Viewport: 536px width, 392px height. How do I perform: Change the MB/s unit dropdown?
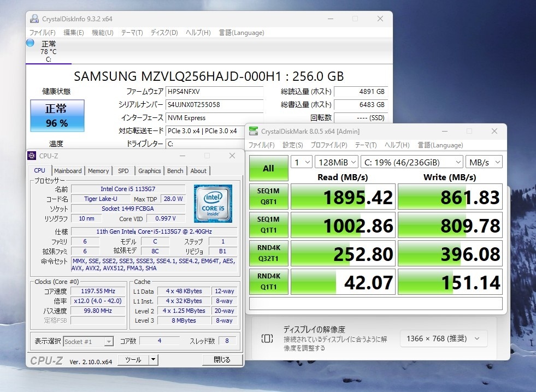click(484, 162)
